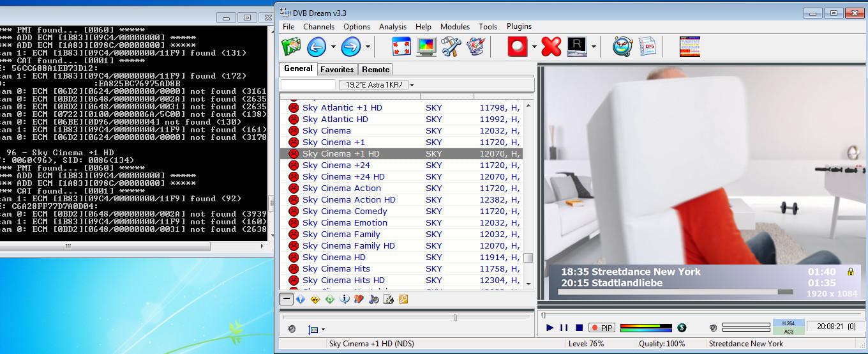
Task: Click the volume level bars
Action: [746, 328]
